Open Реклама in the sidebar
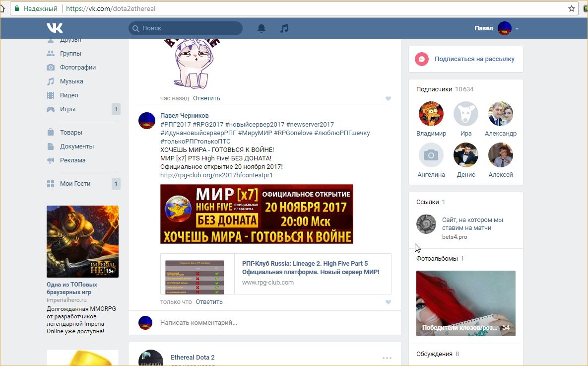 point(73,160)
